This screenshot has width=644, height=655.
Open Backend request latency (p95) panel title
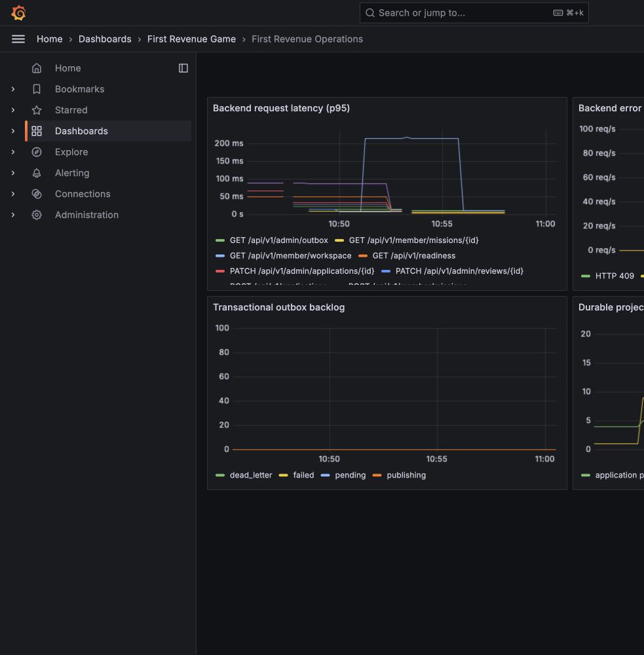click(281, 108)
